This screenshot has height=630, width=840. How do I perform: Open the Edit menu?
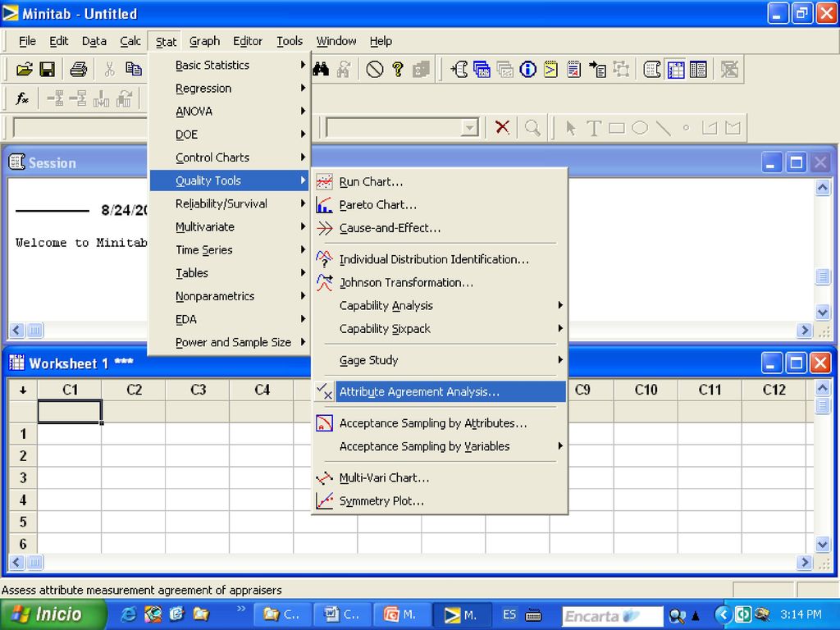[x=59, y=41]
